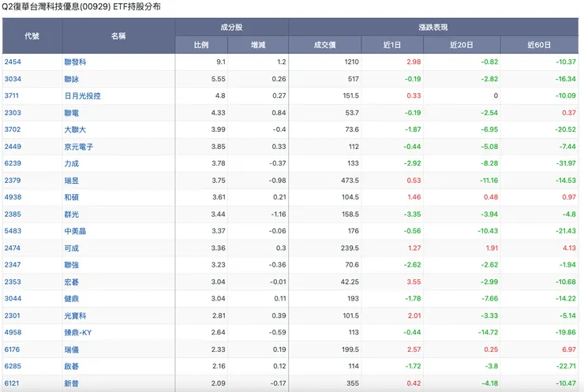This screenshot has height=392, width=584.
Task: Open stock code 2385 link
Action: [13, 215]
